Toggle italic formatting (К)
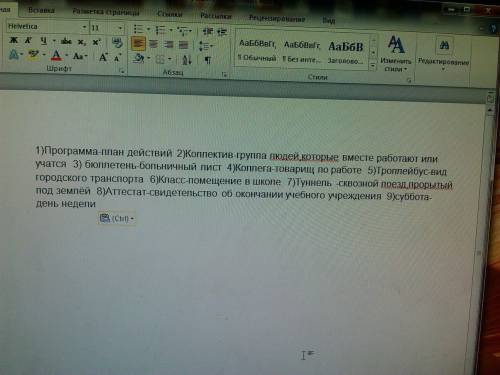Viewport: 500px width, 375px height. (x=28, y=40)
